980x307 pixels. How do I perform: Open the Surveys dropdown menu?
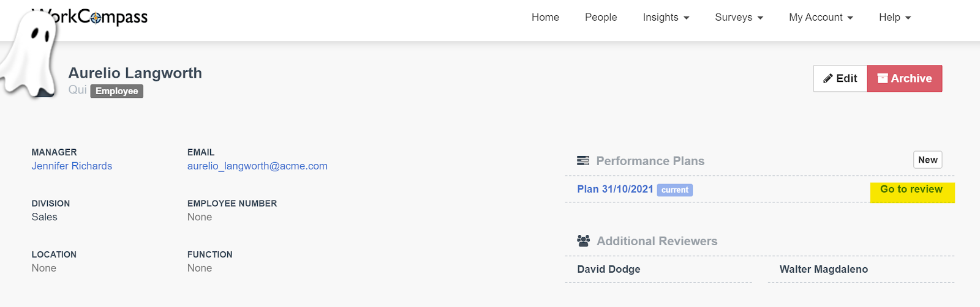tap(739, 17)
